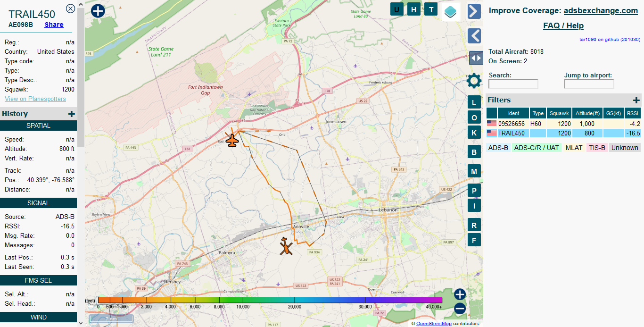
Task: Toggle the T map button
Action: (431, 9)
